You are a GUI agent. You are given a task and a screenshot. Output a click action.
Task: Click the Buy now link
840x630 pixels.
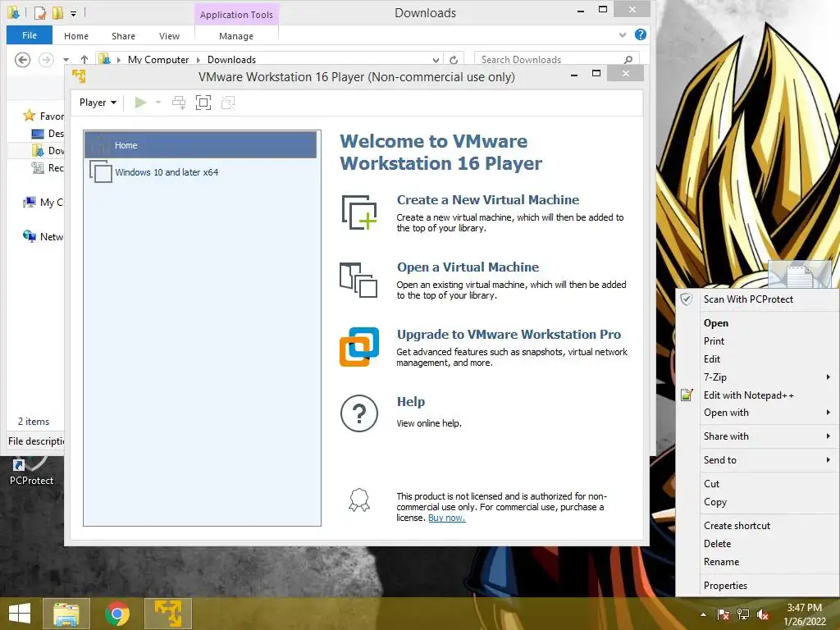tap(447, 518)
